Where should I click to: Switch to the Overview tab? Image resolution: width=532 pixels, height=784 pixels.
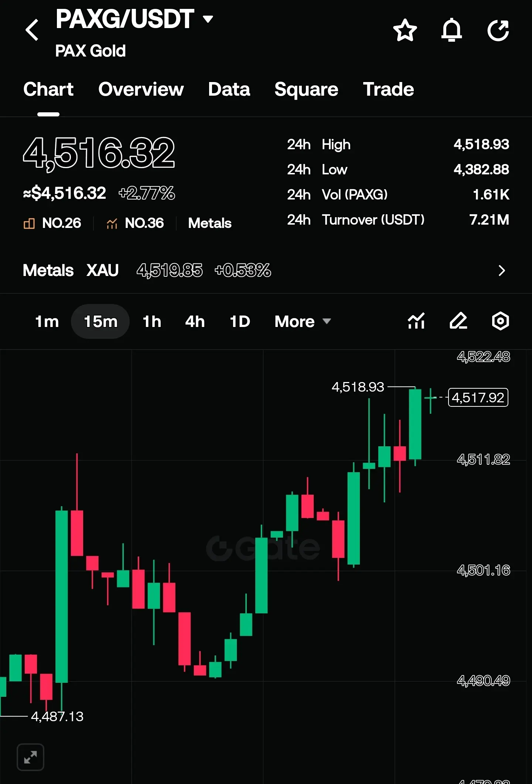tap(141, 89)
